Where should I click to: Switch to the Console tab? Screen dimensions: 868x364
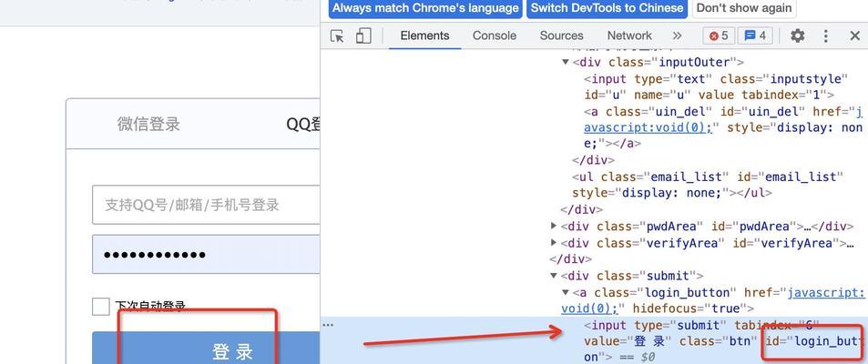(x=495, y=36)
